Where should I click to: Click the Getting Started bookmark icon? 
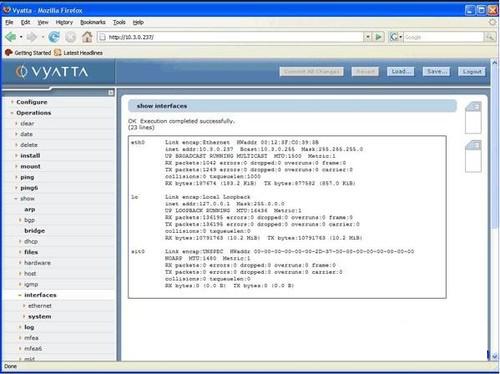point(9,53)
